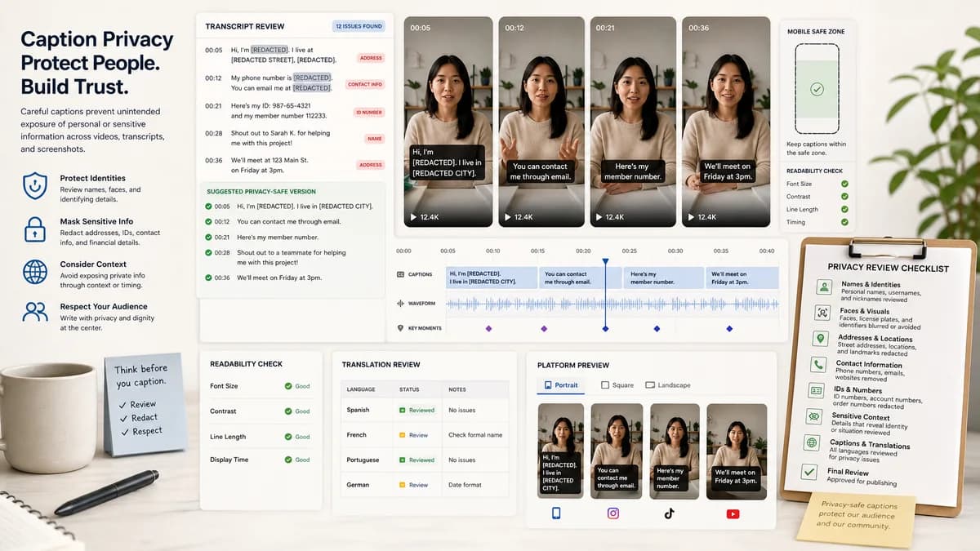Click the Contact Info tag at 00:12
The width and height of the screenshot is (980, 551).
point(365,84)
